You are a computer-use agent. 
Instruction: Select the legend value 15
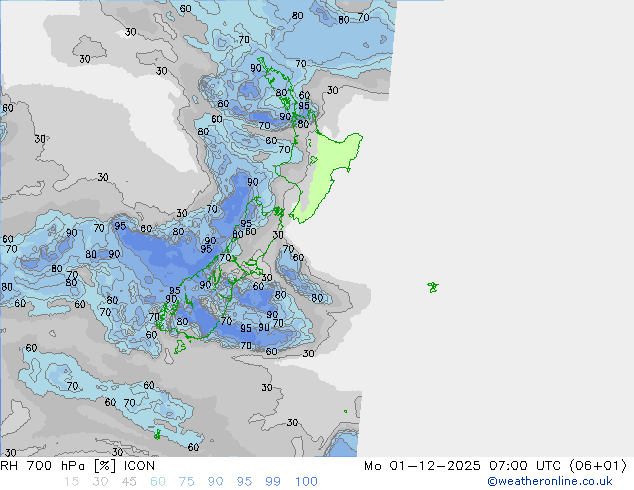[x=71, y=482]
